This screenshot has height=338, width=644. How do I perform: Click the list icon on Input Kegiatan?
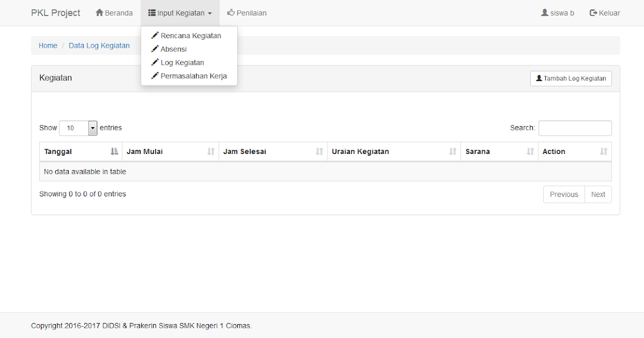(152, 13)
